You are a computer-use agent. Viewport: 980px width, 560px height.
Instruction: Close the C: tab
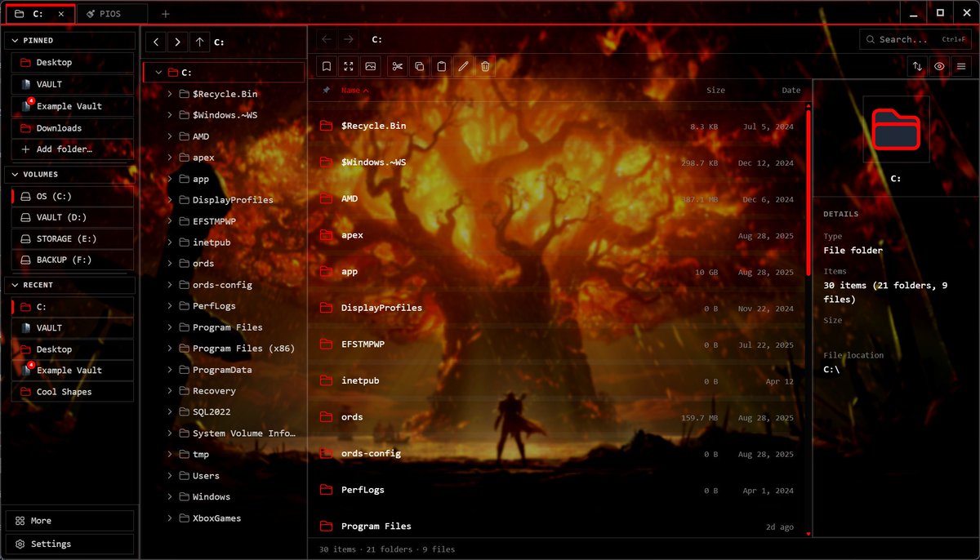[x=61, y=14]
